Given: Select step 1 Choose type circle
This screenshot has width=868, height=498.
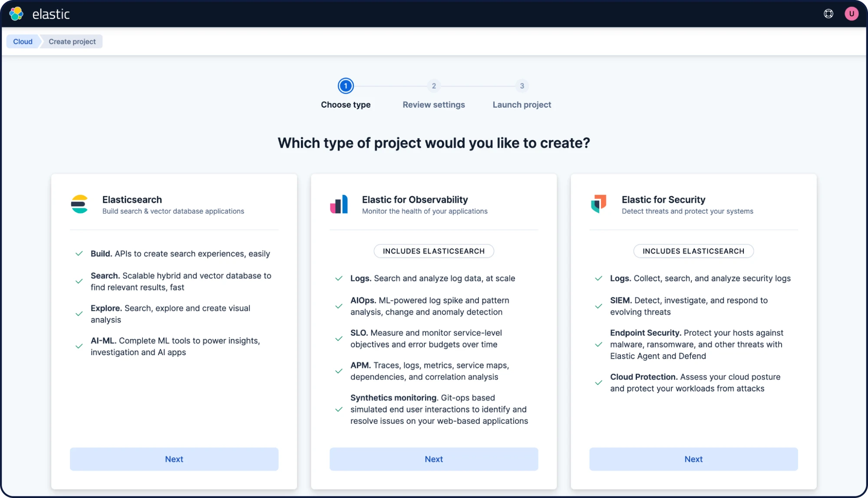Looking at the screenshot, I should [346, 86].
